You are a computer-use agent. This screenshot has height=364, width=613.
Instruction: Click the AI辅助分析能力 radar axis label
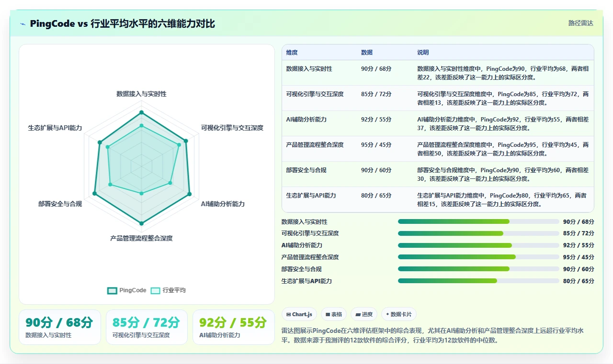click(223, 204)
